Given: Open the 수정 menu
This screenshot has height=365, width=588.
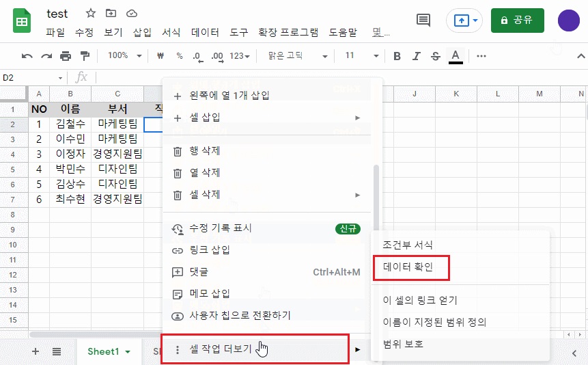Looking at the screenshot, I should (x=84, y=33).
